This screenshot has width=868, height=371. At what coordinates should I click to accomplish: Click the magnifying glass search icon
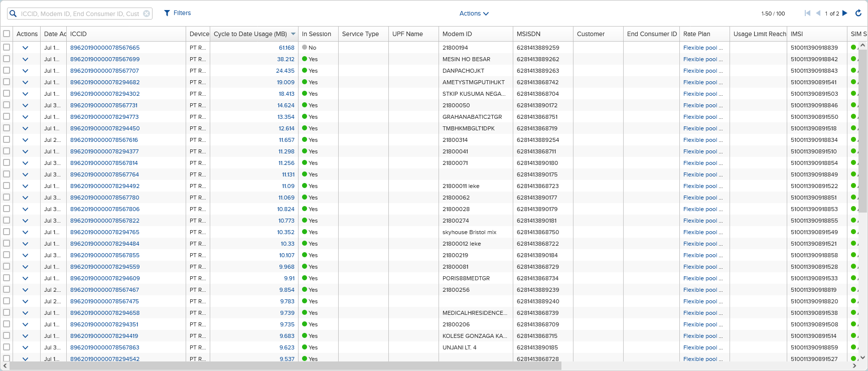[x=14, y=14]
